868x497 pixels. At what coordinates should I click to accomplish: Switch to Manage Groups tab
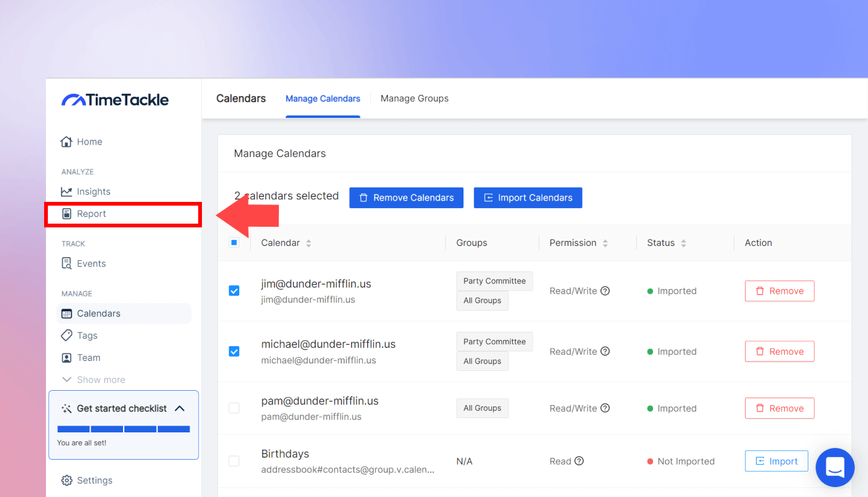coord(414,98)
